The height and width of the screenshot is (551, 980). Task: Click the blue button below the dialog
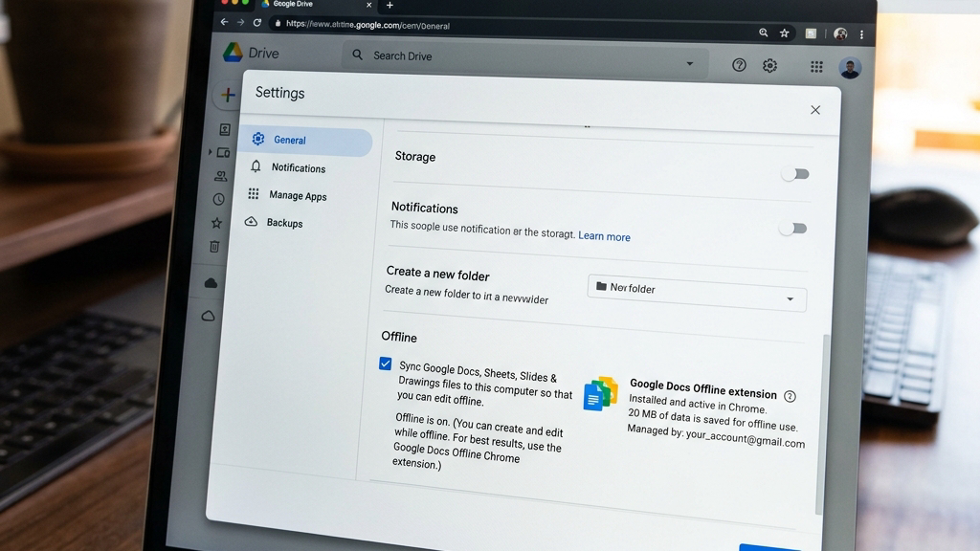[x=769, y=547]
